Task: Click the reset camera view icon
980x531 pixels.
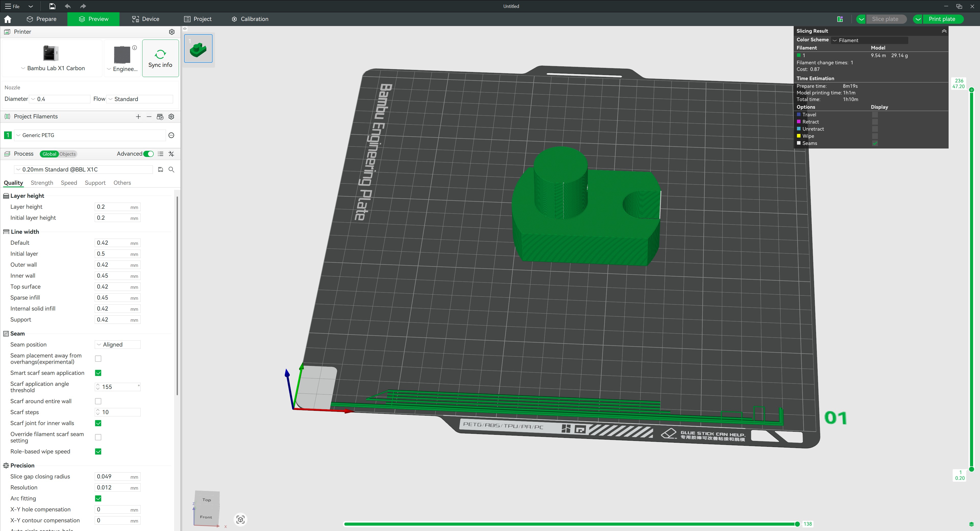Action: tap(240, 519)
